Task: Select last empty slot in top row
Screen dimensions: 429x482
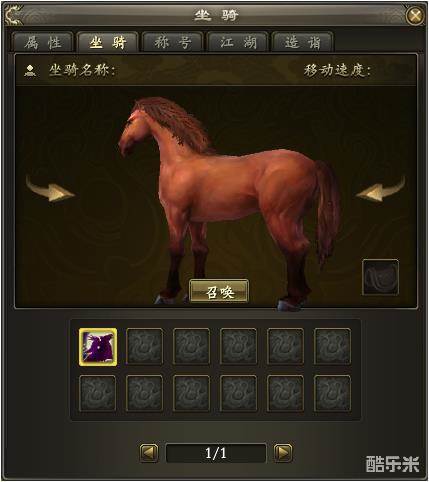Action: pos(332,347)
